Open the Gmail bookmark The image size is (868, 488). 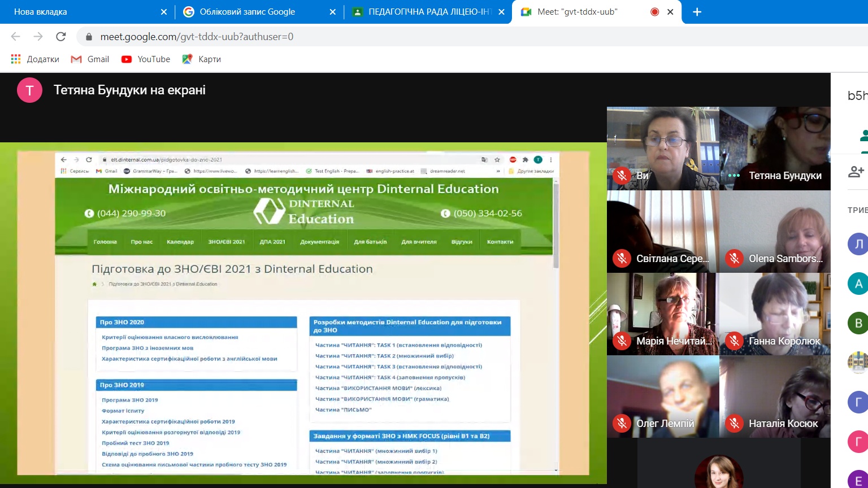click(x=90, y=59)
